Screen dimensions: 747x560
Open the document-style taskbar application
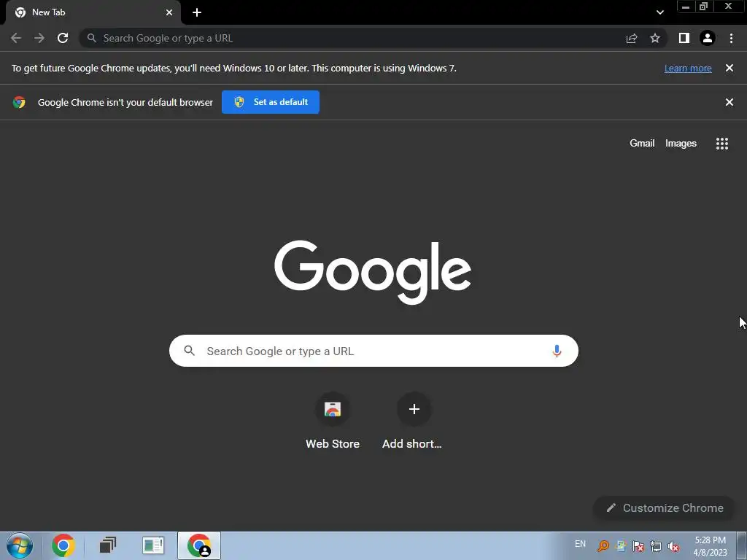coord(153,545)
